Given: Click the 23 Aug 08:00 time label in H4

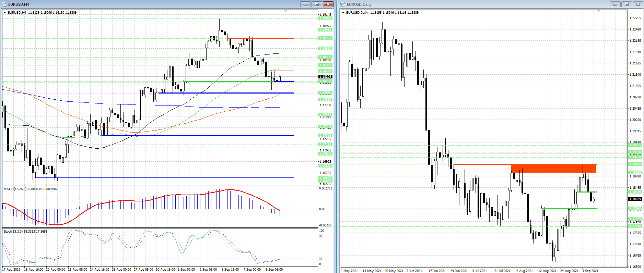Looking at the screenshot, I should tap(78, 270).
